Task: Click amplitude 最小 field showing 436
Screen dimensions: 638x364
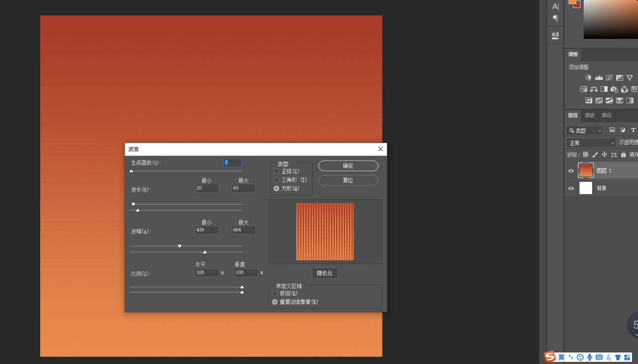Action: 207,230
